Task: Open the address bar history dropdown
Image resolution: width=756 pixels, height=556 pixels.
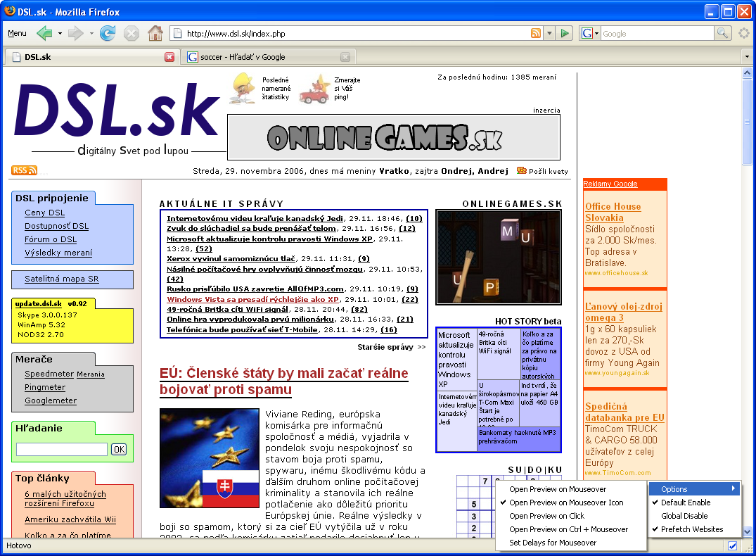Action: 549,33
